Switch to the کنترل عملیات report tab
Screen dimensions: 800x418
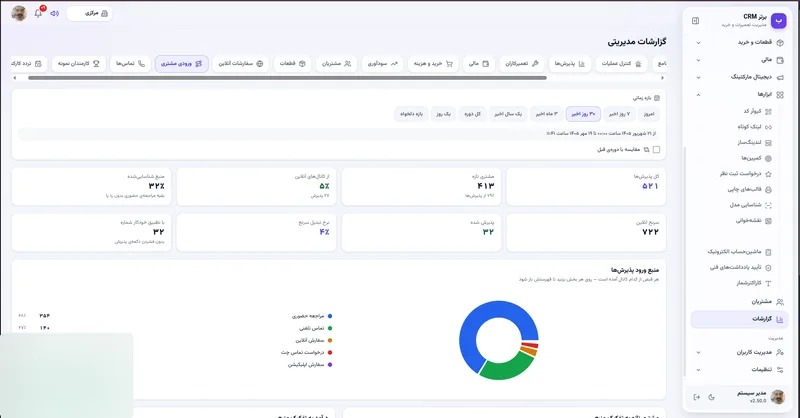click(621, 64)
